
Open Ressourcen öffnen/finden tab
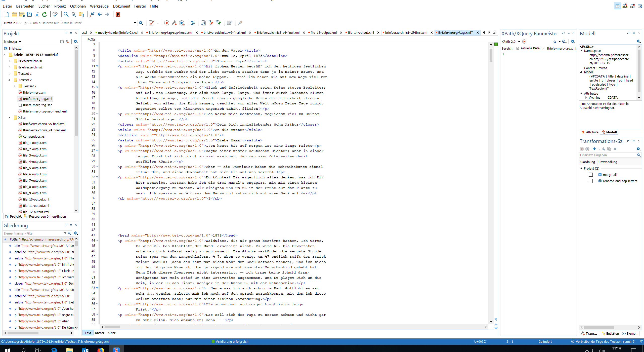(47, 216)
